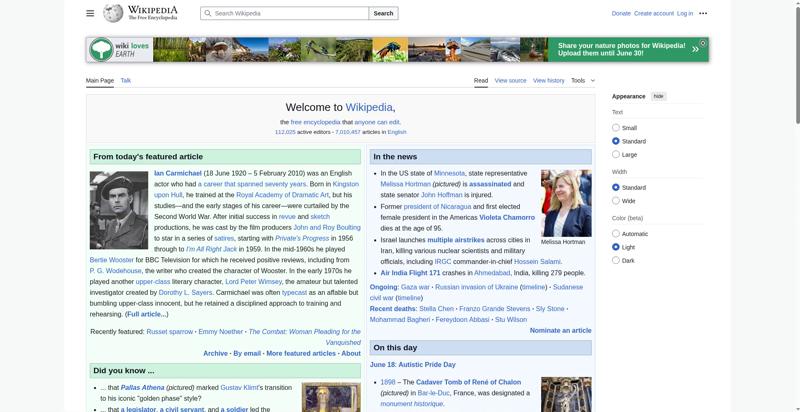Screen dimensions: 800x412
Task: Open the multiple airstrikes link
Action: coord(456,240)
